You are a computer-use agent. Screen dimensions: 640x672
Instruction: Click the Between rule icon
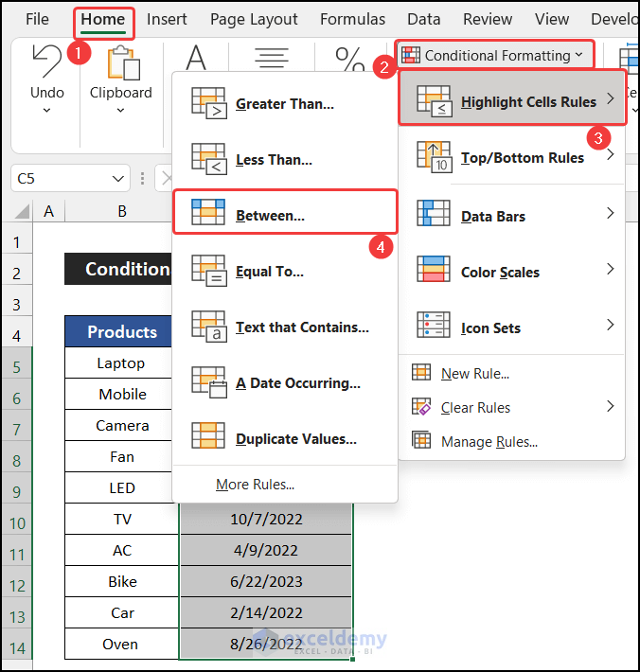(x=208, y=212)
